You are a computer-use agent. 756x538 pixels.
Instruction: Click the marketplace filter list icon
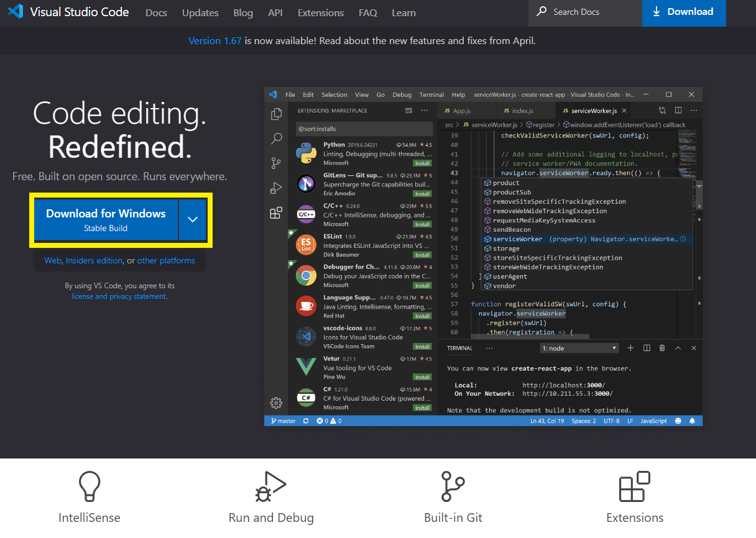pyautogui.click(x=408, y=111)
